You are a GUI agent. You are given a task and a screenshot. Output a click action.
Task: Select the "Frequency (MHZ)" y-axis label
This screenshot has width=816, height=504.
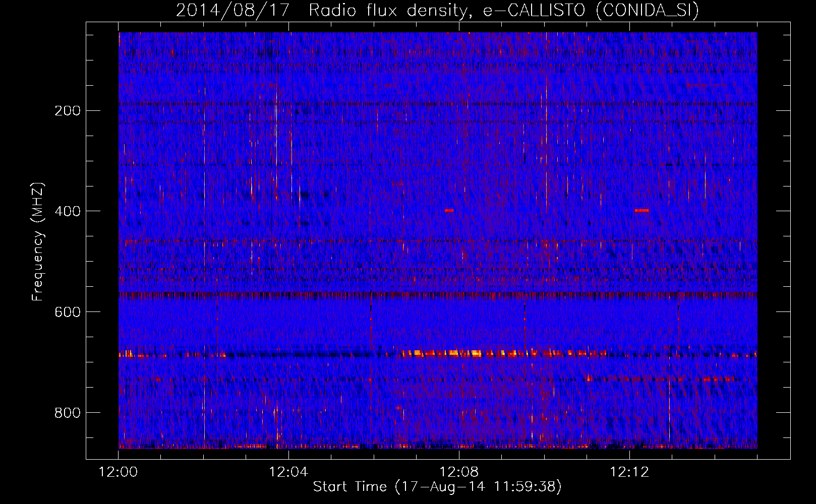click(x=38, y=241)
